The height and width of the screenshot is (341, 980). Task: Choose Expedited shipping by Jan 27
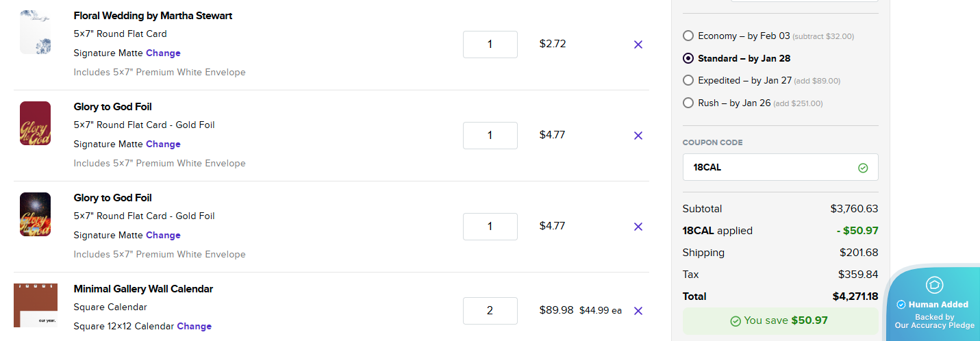click(x=688, y=80)
